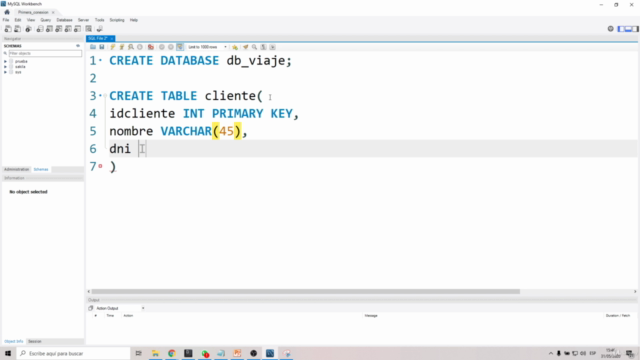
Task: Open find panel with magnifier icon
Action: coord(254,47)
